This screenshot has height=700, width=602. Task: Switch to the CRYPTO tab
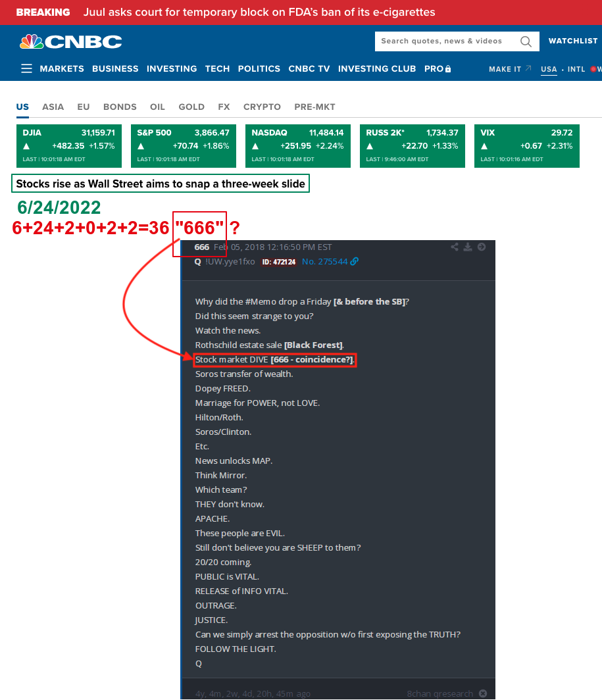click(x=262, y=107)
